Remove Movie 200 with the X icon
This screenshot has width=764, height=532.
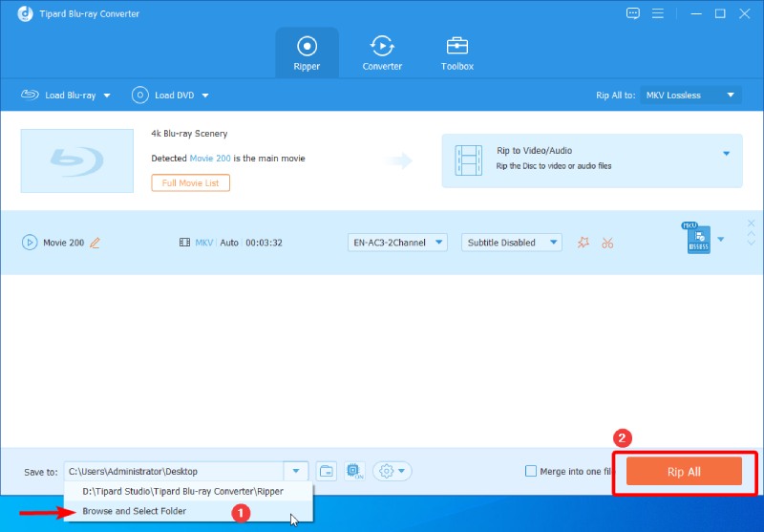751,223
